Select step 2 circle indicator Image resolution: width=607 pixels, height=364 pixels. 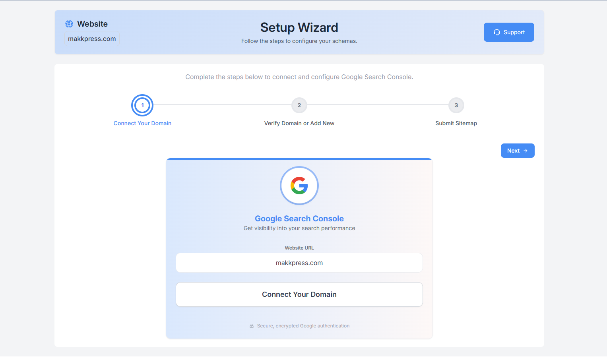pyautogui.click(x=299, y=105)
